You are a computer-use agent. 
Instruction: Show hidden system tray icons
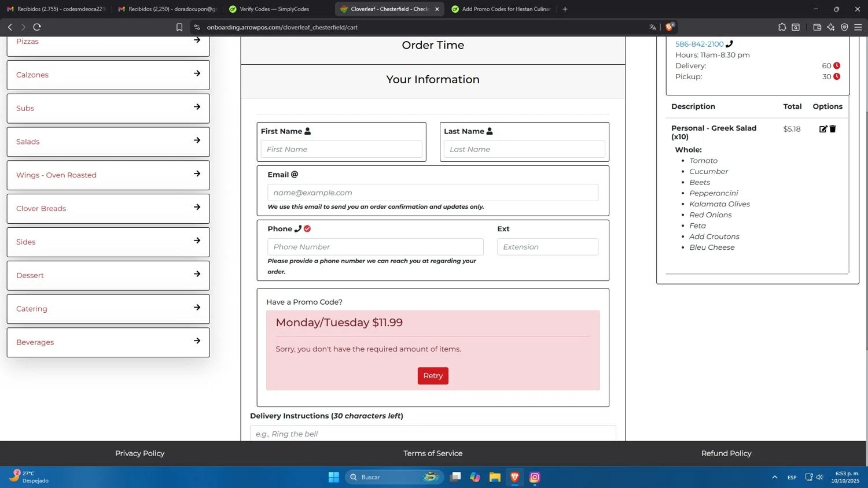coord(774,477)
